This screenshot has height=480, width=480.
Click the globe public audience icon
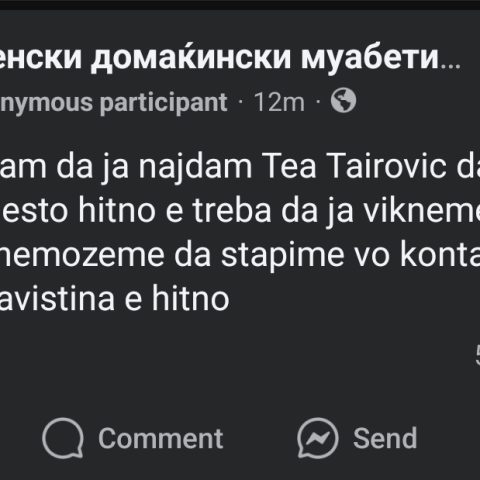tap(343, 100)
